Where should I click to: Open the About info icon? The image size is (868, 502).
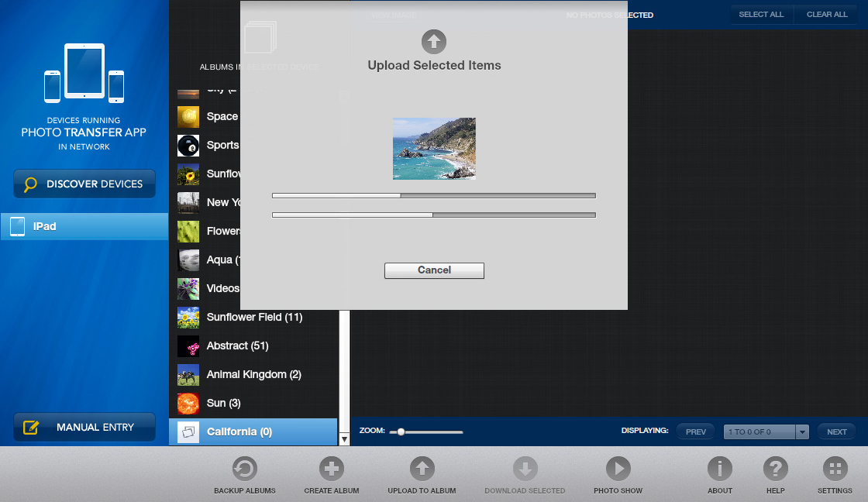tap(720, 469)
